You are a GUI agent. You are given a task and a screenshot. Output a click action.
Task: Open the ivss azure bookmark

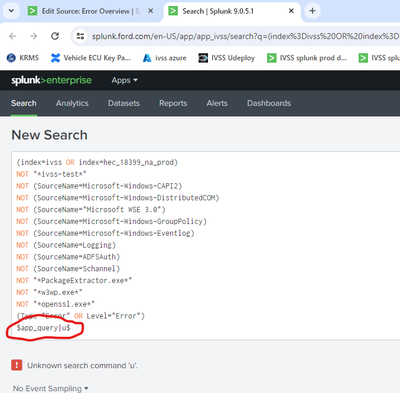coord(164,58)
